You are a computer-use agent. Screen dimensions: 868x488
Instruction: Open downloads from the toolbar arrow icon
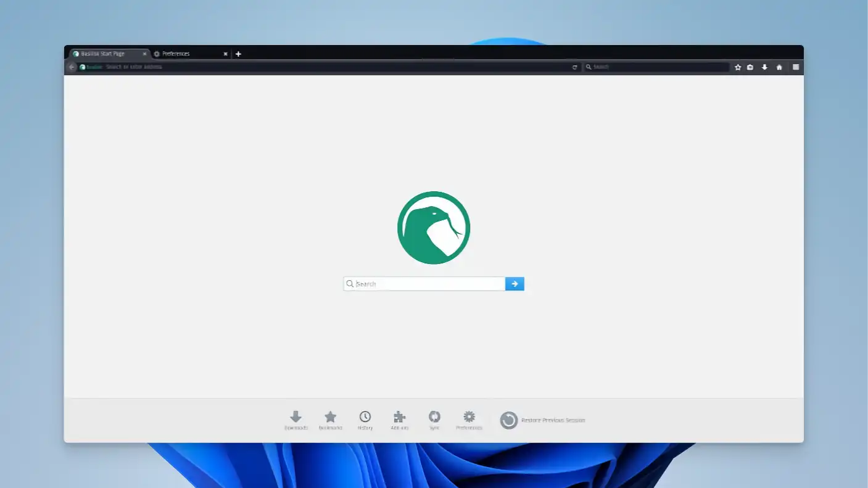(x=765, y=67)
